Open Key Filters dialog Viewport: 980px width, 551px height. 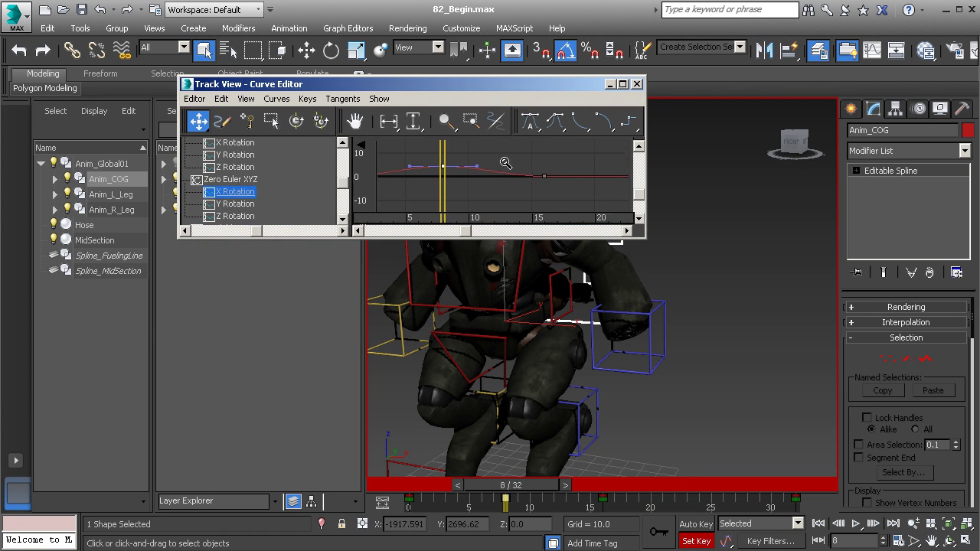pos(770,541)
